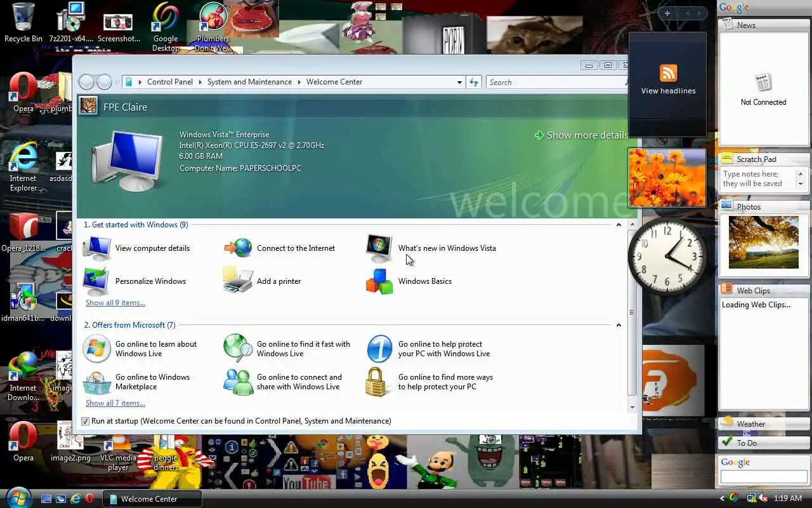Open help protect your PC with Windows Live
The image size is (812, 508).
click(x=429, y=349)
